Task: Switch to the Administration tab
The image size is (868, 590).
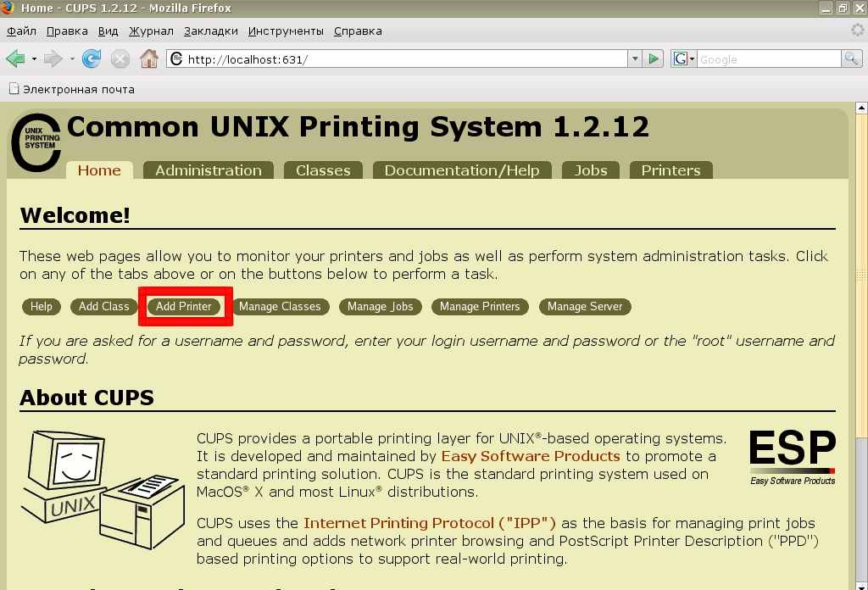Action: (208, 170)
